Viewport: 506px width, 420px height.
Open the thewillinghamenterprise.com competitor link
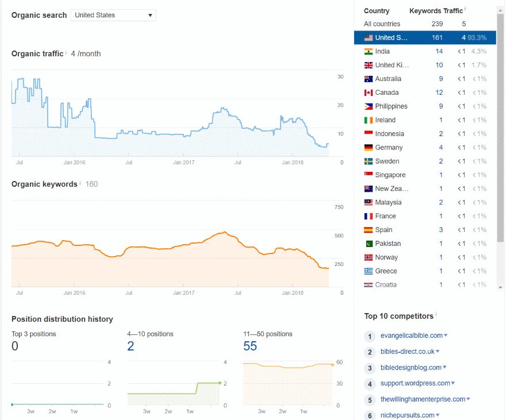[x=423, y=399]
